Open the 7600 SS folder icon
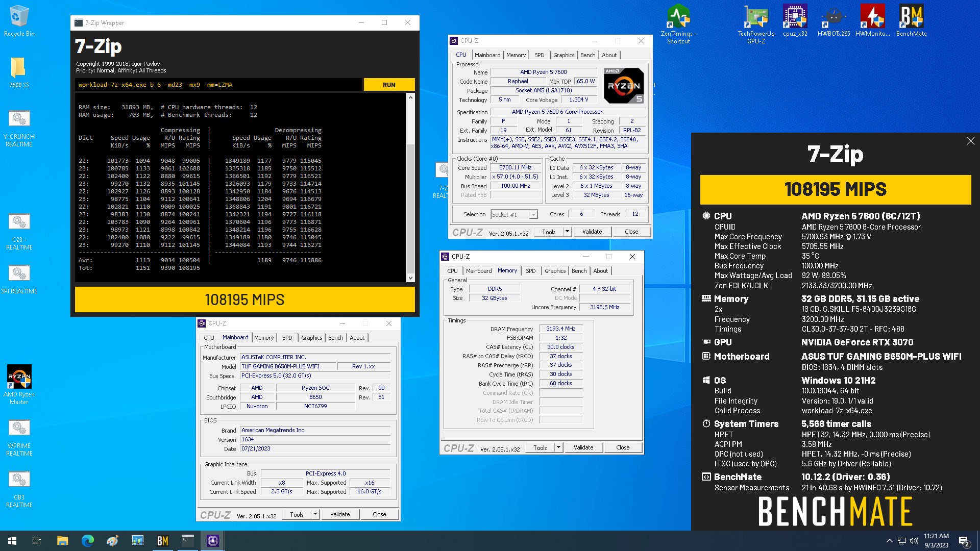Viewport: 980px width, 551px height. [19, 72]
